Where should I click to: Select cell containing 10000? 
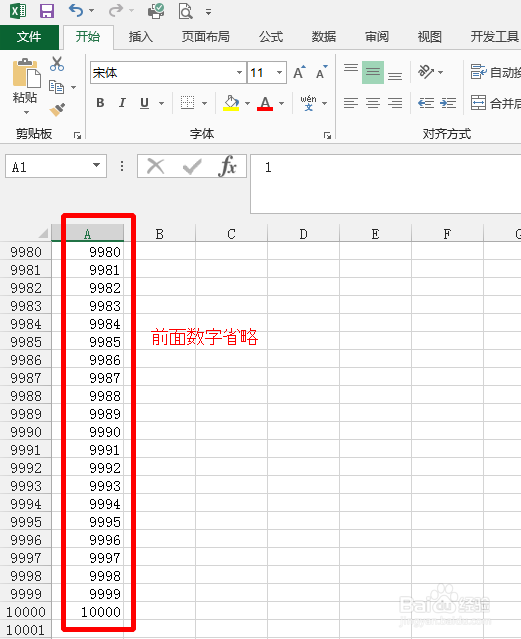point(88,612)
